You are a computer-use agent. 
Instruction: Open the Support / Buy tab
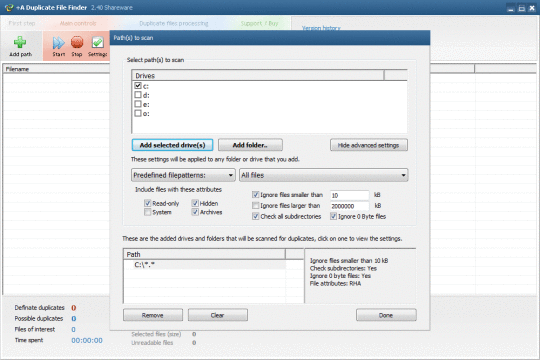259,23
